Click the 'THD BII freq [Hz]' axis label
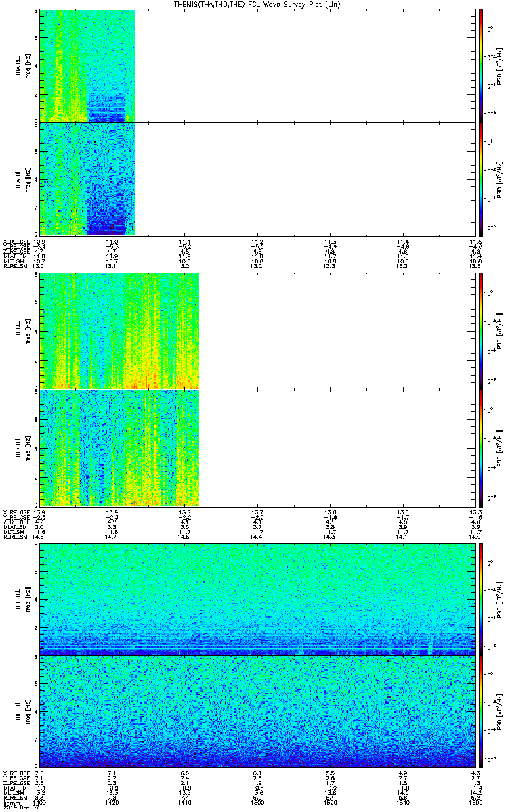508x812 pixels. pos(22,447)
